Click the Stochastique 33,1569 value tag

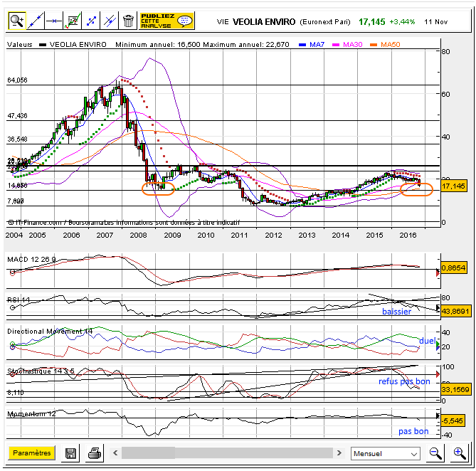click(x=455, y=389)
